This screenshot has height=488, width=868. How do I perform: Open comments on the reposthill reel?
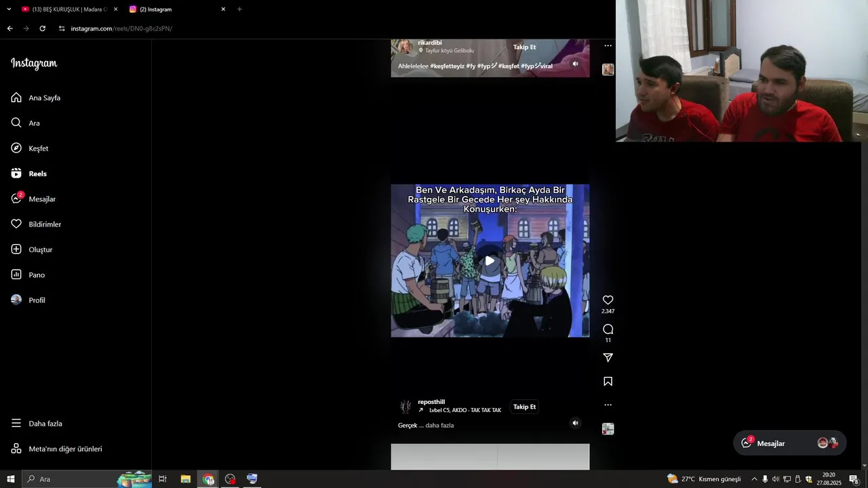[x=608, y=329]
